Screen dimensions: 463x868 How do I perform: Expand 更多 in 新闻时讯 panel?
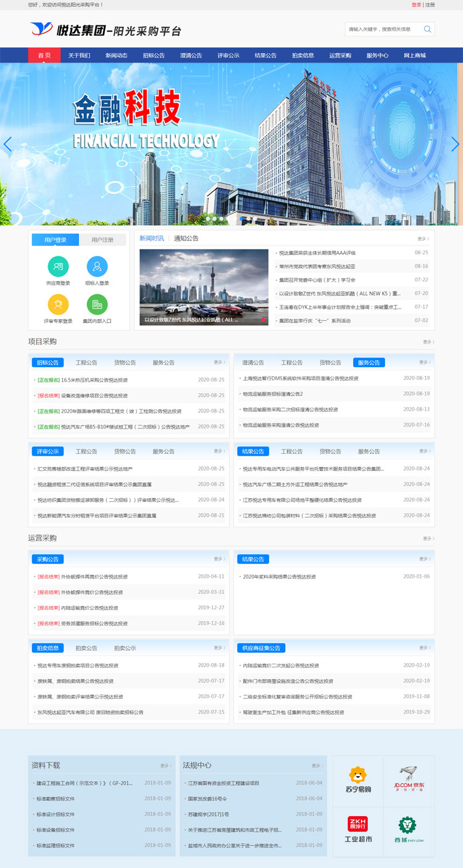(422, 238)
